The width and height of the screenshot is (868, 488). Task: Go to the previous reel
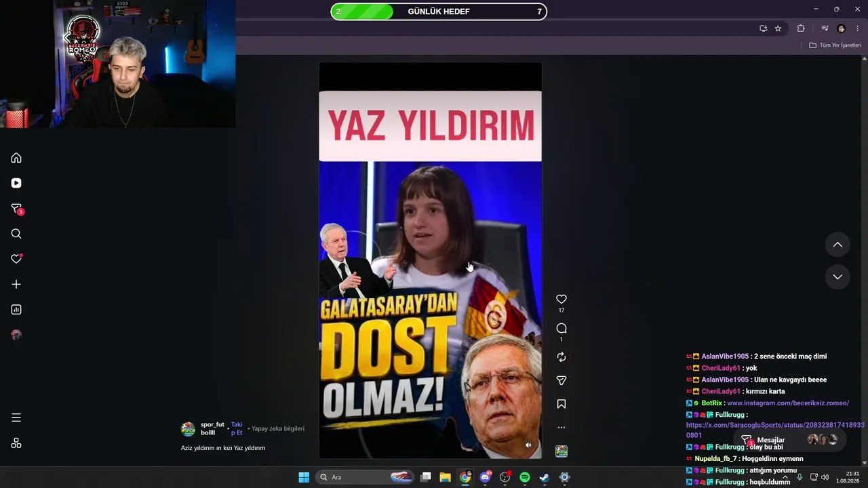tap(837, 245)
